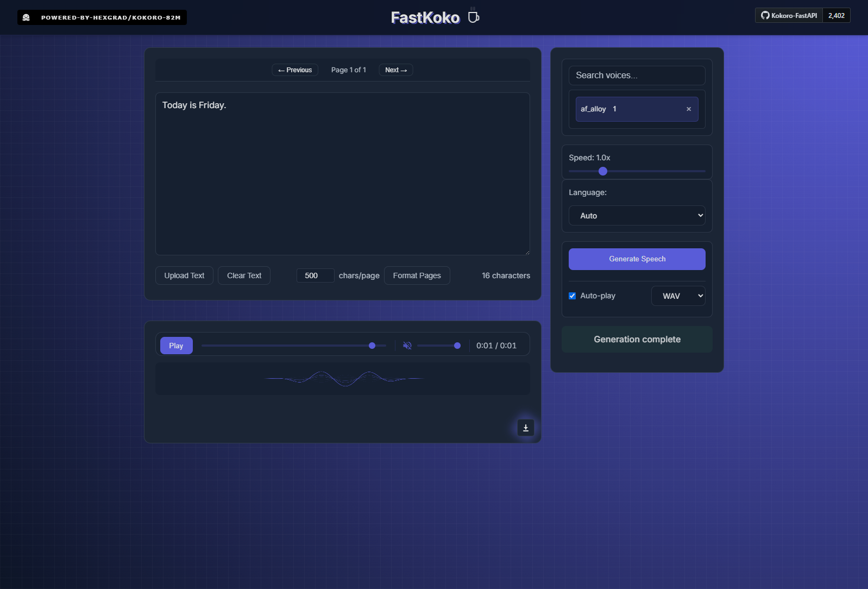Viewport: 868px width, 589px height.
Task: Open the powered-by-hexgrad/kokoro-82M badge
Action: (x=102, y=17)
